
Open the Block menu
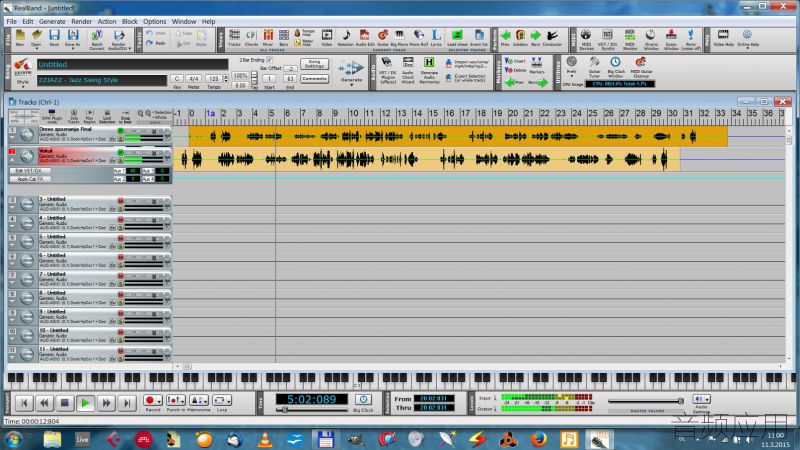[130, 21]
